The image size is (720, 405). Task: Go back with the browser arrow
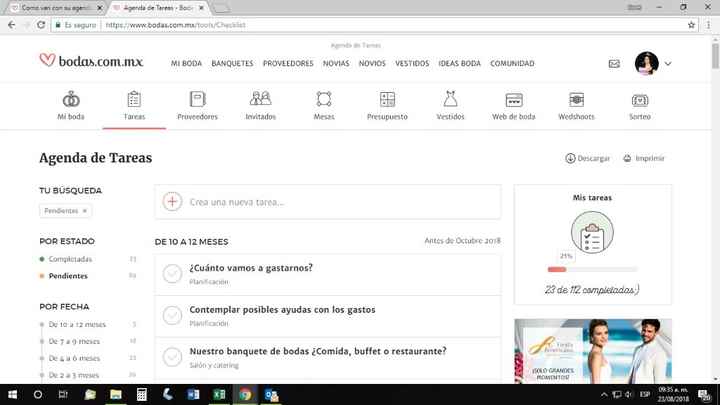[x=11, y=25]
